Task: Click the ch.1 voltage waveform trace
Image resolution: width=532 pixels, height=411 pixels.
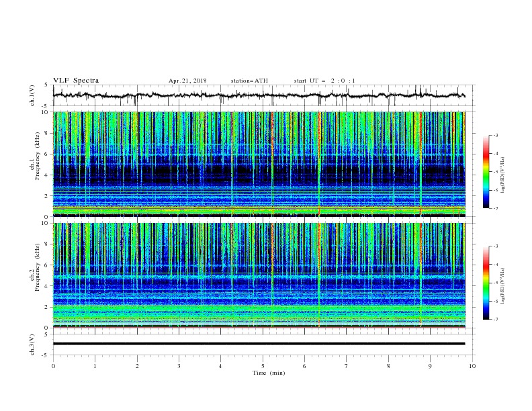Action: pos(259,95)
